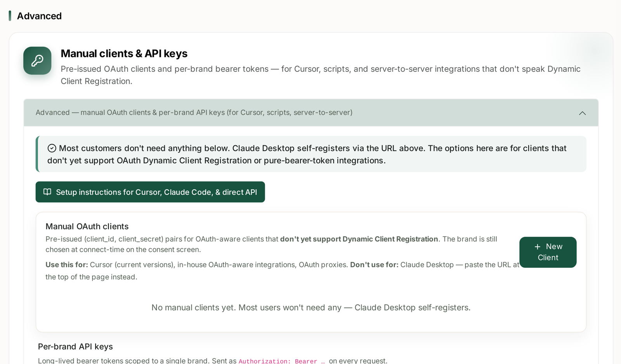Toggle the Advanced manual OAuth clients accordion header
Screen dimensions: 621x364
point(311,113)
